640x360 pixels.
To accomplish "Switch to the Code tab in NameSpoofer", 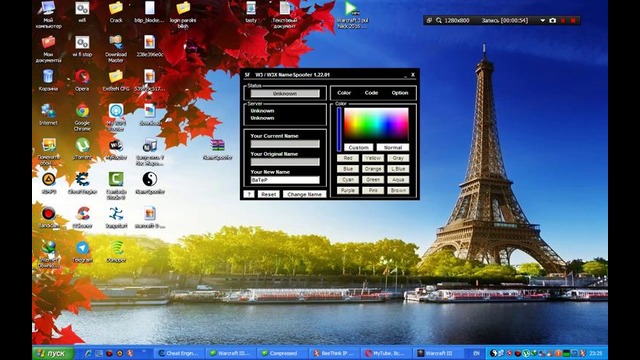I will click(371, 93).
